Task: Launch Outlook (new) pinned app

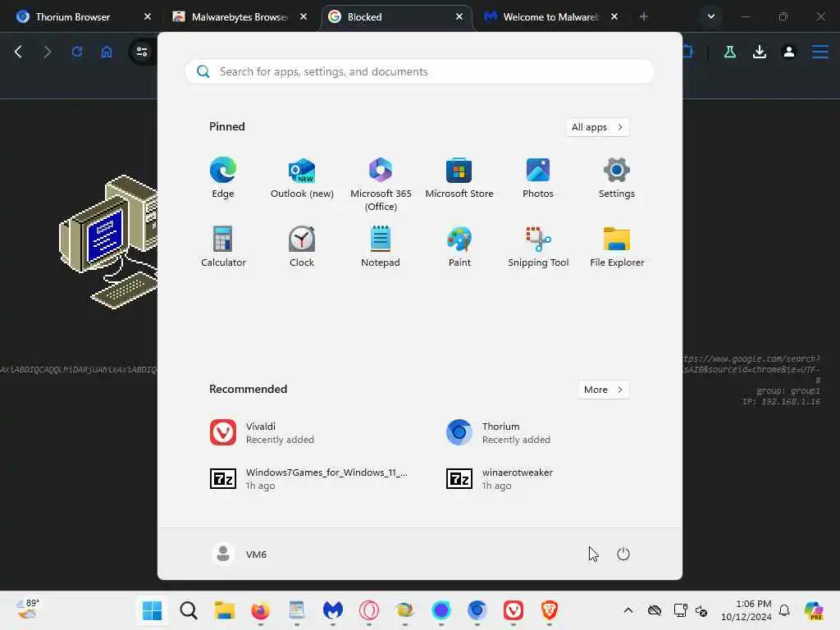Action: tap(302, 178)
